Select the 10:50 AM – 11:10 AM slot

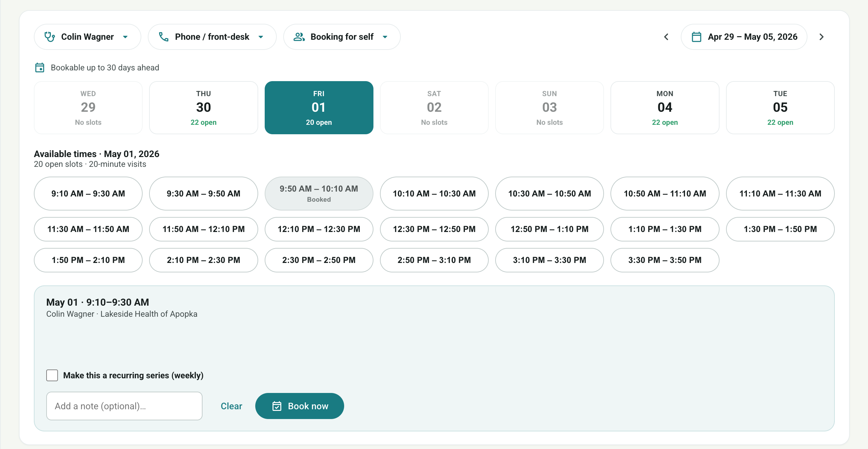pyautogui.click(x=665, y=194)
